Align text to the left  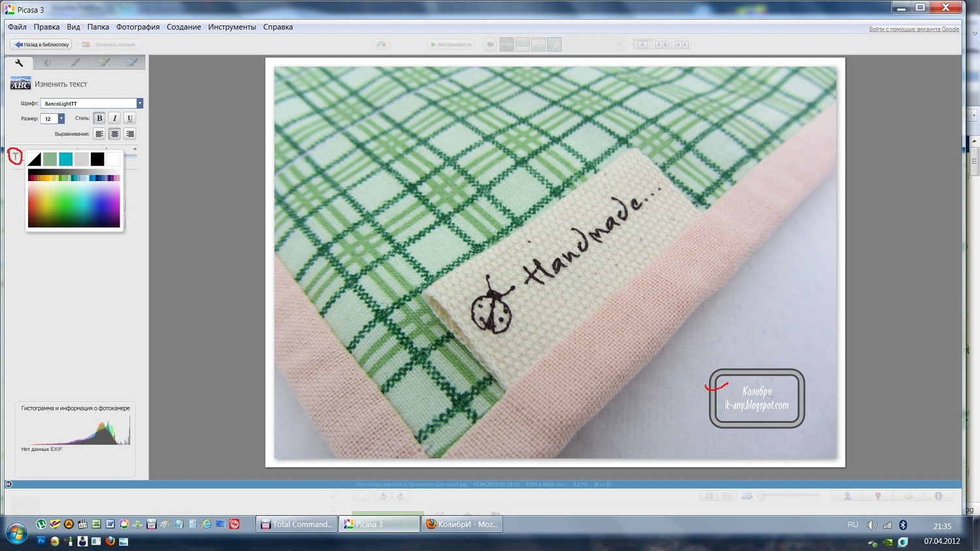click(x=99, y=134)
